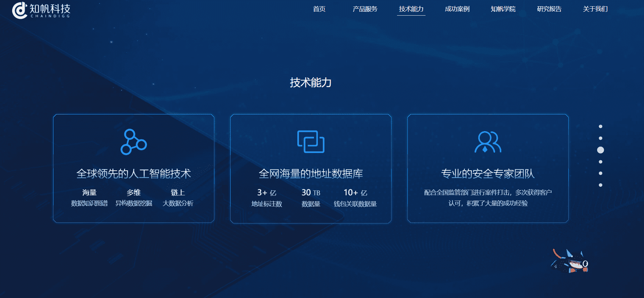Click the overlapping squares database icon
Image resolution: width=644 pixels, height=298 pixels.
[x=311, y=142]
